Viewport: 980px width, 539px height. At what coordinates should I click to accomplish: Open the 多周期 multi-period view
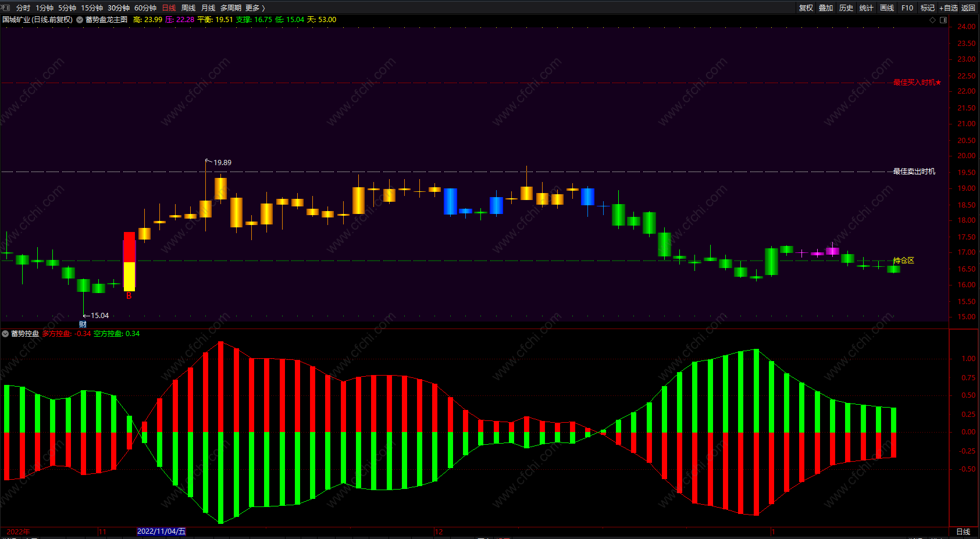coord(231,8)
